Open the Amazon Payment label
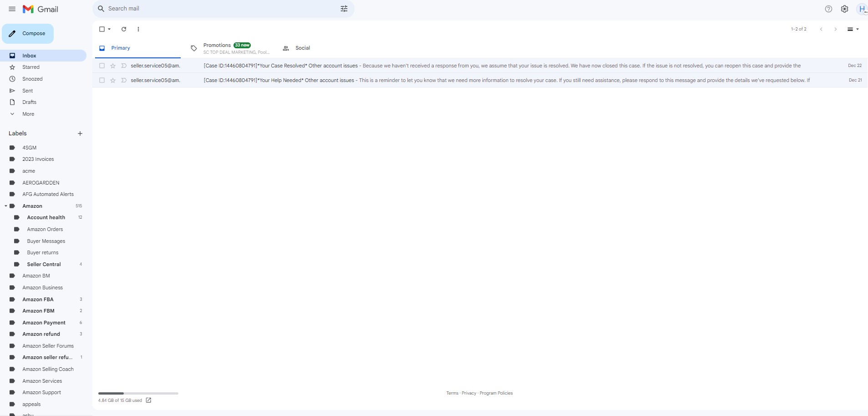868x416 pixels. pos(43,323)
